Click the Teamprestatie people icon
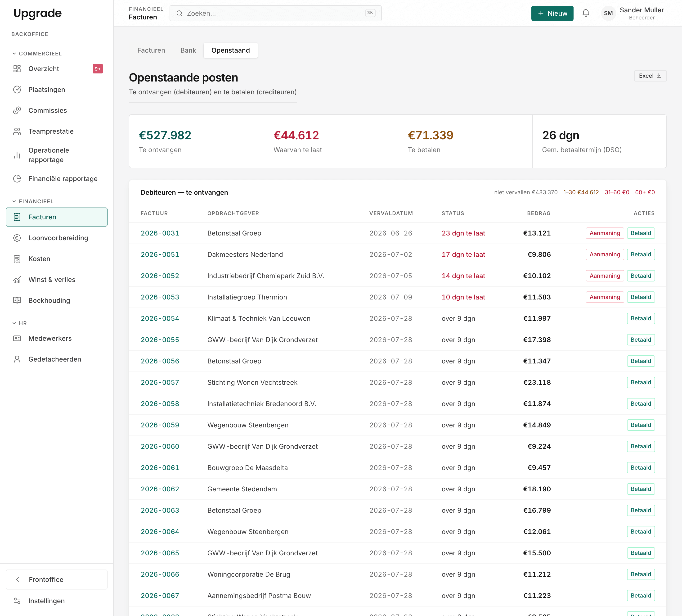 pos(17,131)
